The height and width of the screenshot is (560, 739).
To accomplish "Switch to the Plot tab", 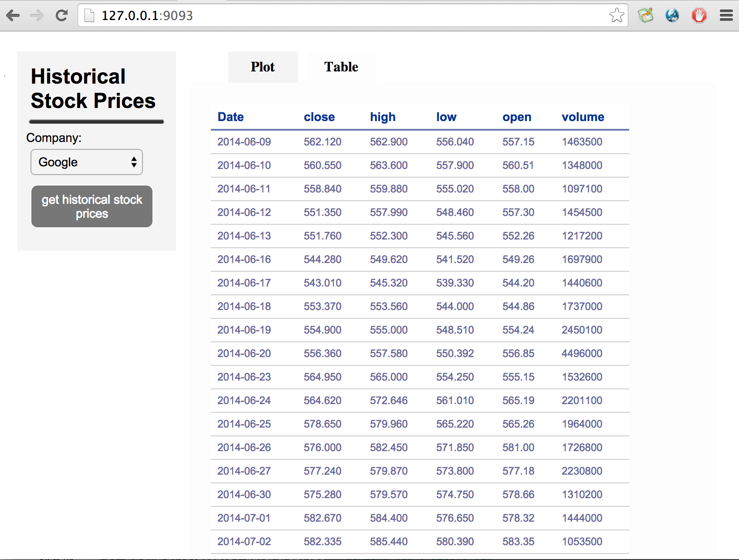I will click(262, 67).
